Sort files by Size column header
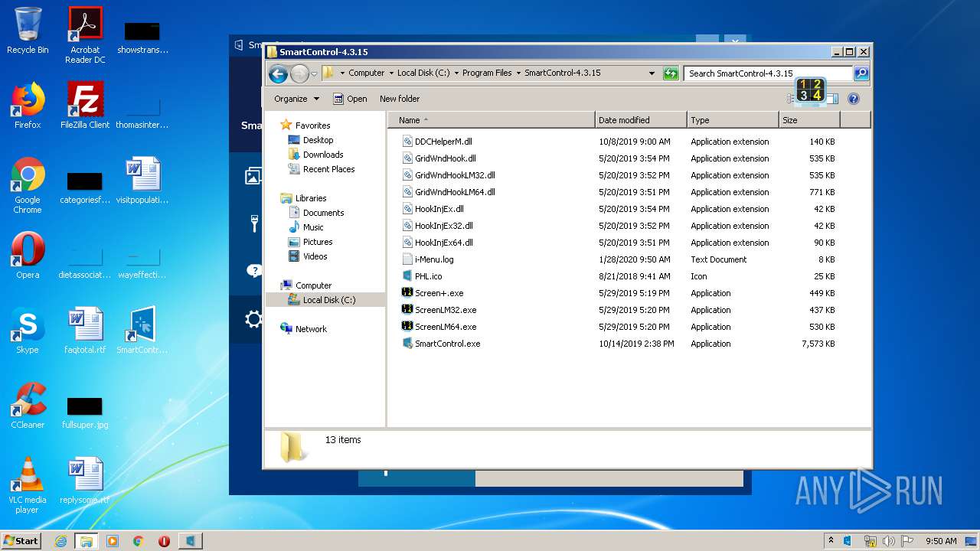Image resolution: width=980 pixels, height=551 pixels. point(809,120)
